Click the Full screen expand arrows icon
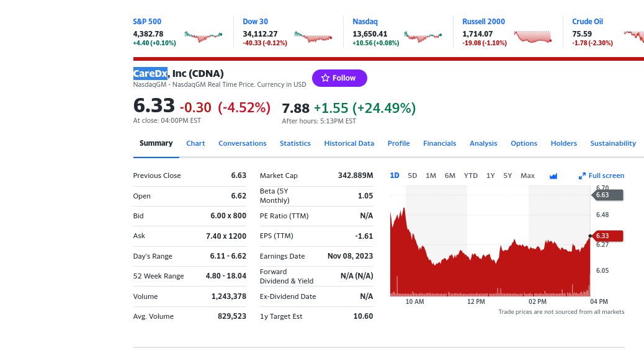The height and width of the screenshot is (356, 644). coord(582,176)
